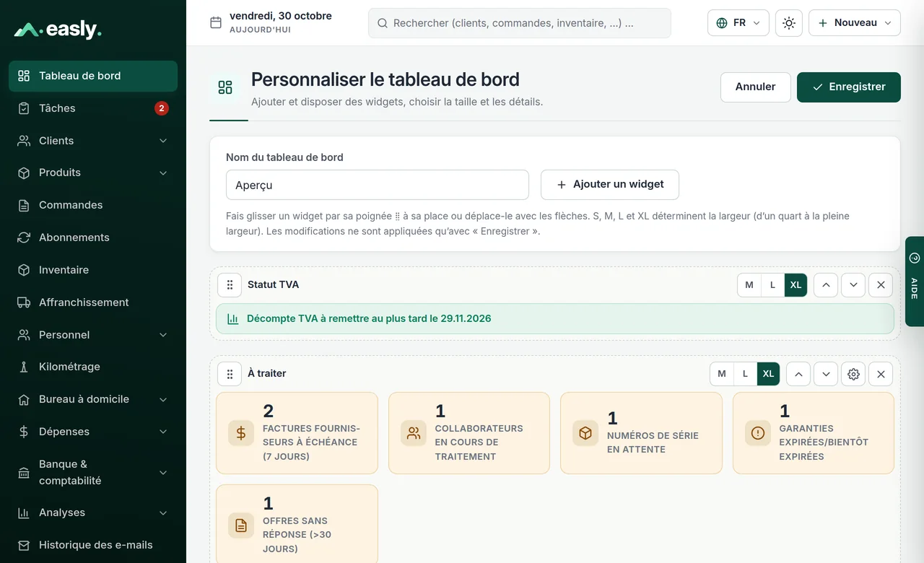Go to Tableau de bord
Image resolution: width=924 pixels, height=563 pixels.
(x=93, y=76)
